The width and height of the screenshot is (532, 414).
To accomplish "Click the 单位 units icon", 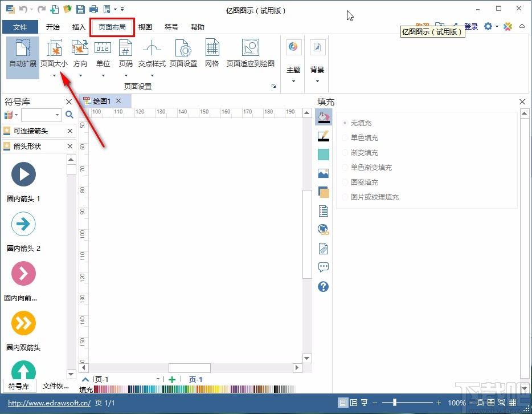I will click(103, 47).
